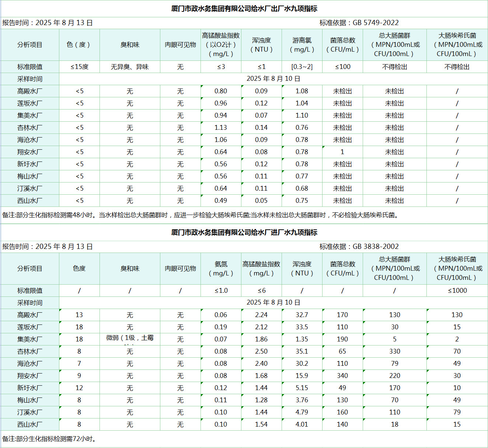Screen dimensions: 488x448
Task: Click the 35.1 turbidity value for 杏林水厂
Action: point(302,351)
